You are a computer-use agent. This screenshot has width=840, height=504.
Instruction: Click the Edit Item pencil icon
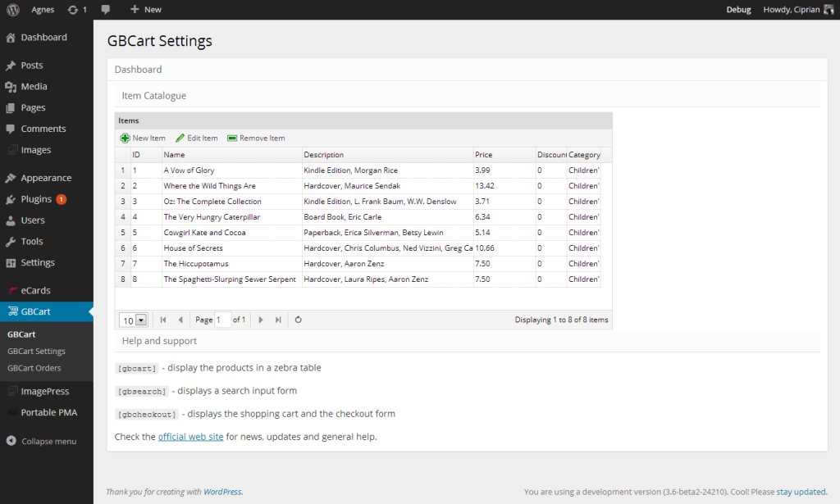[180, 138]
